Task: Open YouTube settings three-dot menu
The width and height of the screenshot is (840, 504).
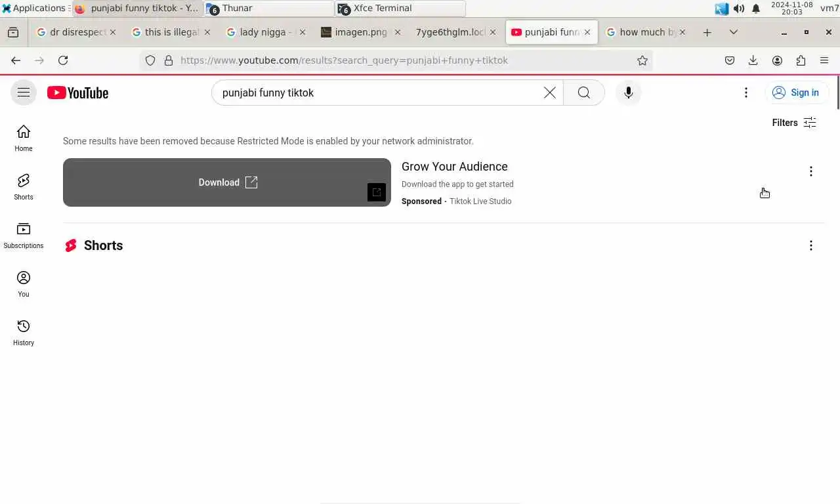Action: (745, 93)
